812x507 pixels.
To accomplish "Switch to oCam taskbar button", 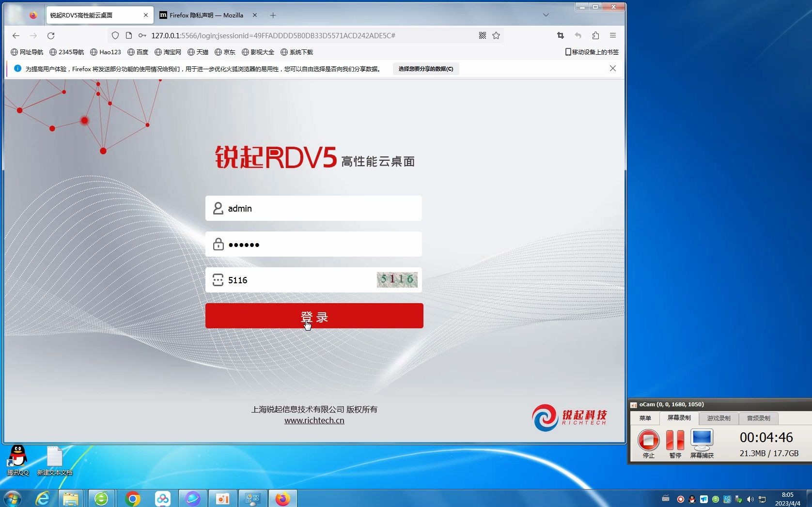I will (222, 498).
